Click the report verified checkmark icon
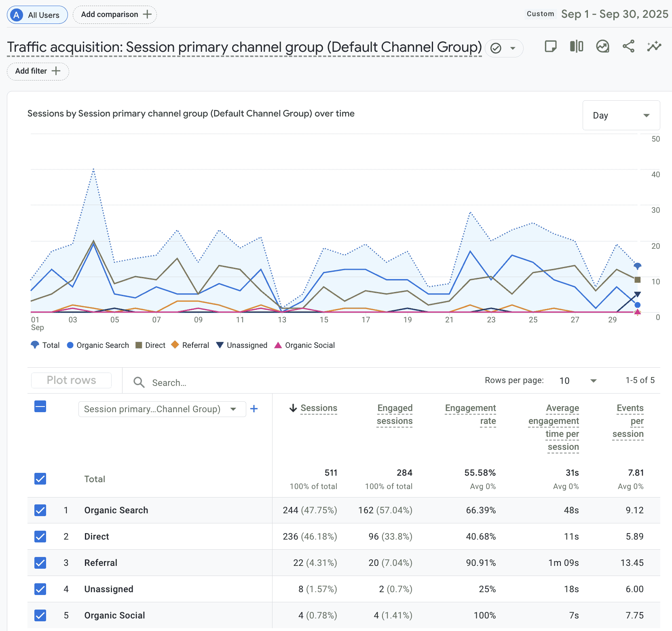672x631 pixels. [x=496, y=49]
